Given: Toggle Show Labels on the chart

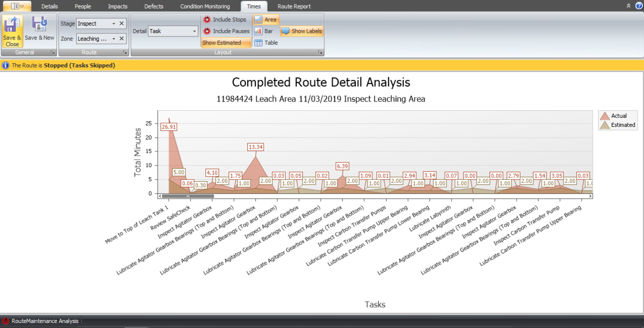Looking at the screenshot, I should 302,31.
